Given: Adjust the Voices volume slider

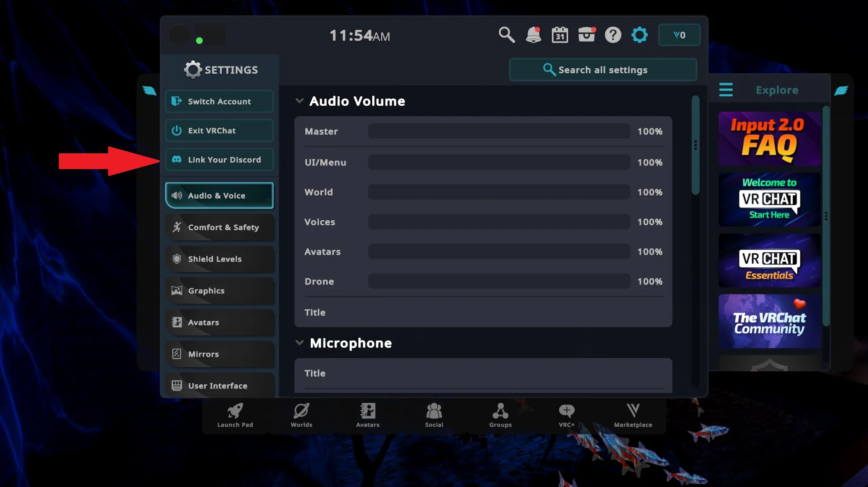Looking at the screenshot, I should (x=499, y=222).
